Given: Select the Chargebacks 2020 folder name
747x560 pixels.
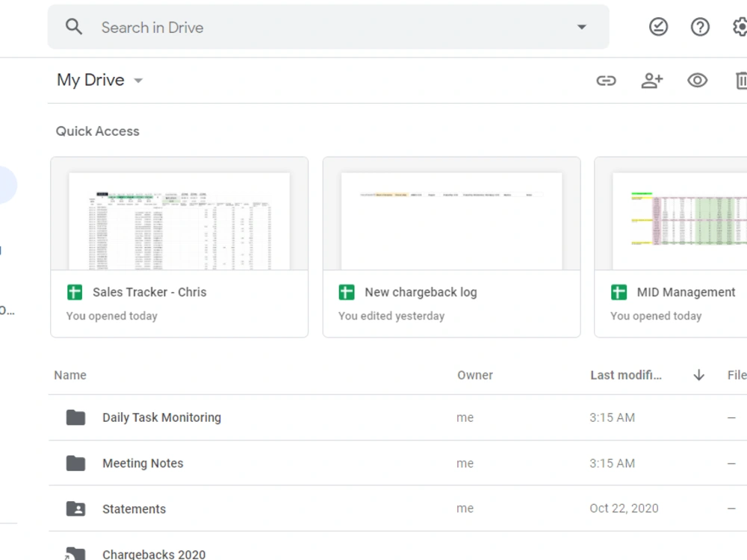Looking at the screenshot, I should pos(154,554).
